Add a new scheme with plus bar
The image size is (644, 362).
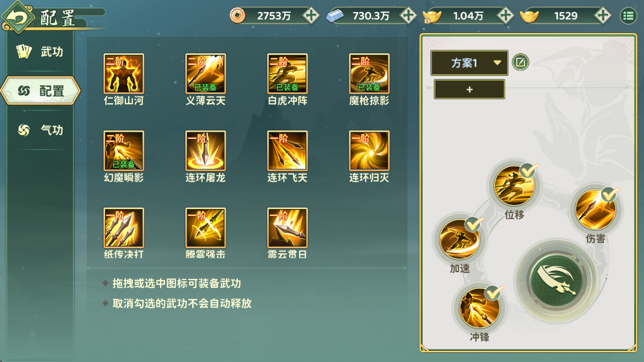[x=470, y=89]
